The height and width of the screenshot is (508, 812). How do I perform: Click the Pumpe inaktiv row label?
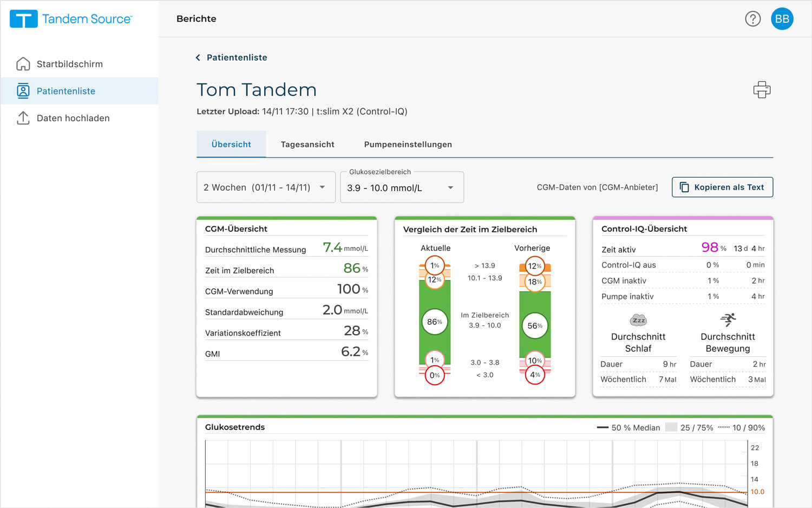(x=627, y=296)
